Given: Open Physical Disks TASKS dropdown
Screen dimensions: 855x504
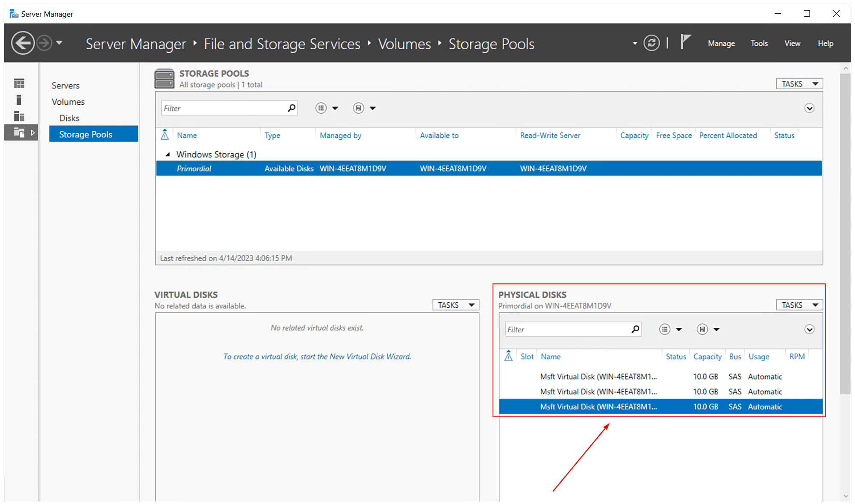Looking at the screenshot, I should click(799, 305).
